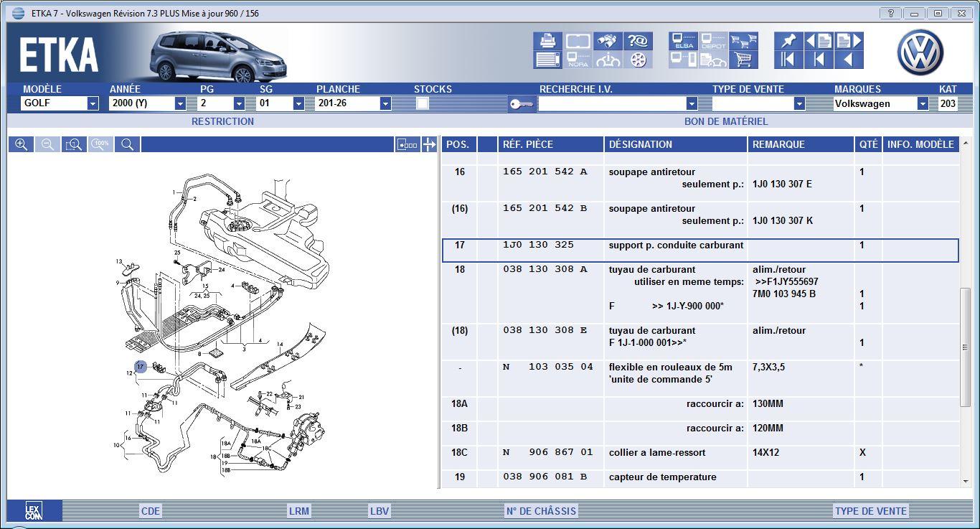Screen dimensions: 980x529
Task: Click the ?@ help contact icon
Action: coord(638,42)
